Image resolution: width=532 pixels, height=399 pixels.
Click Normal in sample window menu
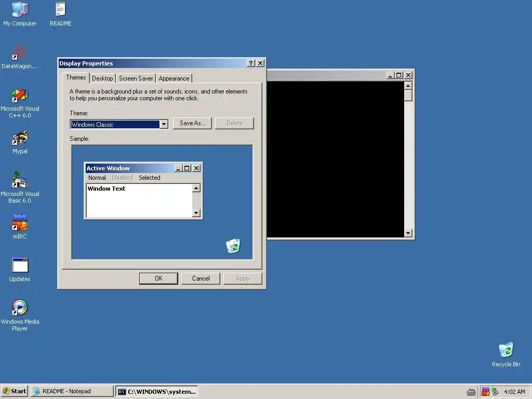click(97, 178)
